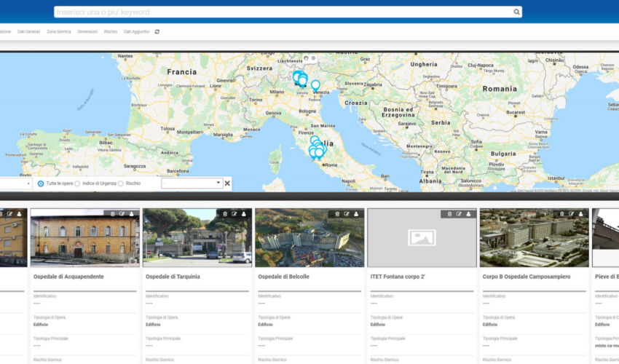619x364 pixels.
Task: Open Ospedale di Acquapendente title link
Action: point(68,277)
